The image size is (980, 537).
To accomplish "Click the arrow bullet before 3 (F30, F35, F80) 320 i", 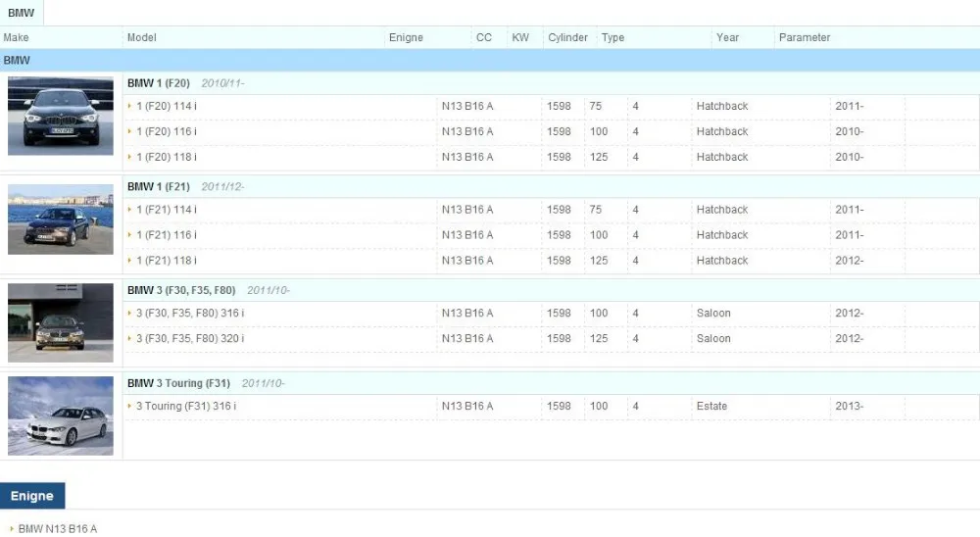I will 129,338.
